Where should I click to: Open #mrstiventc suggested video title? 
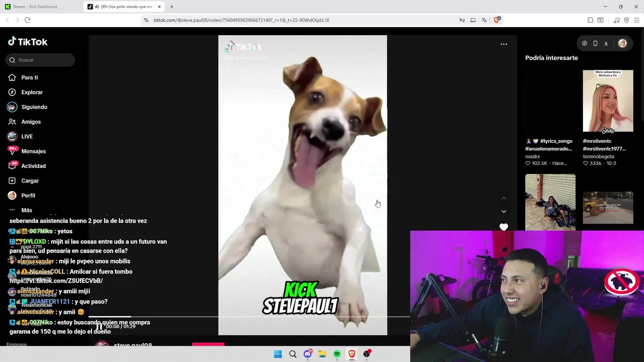(x=604, y=145)
